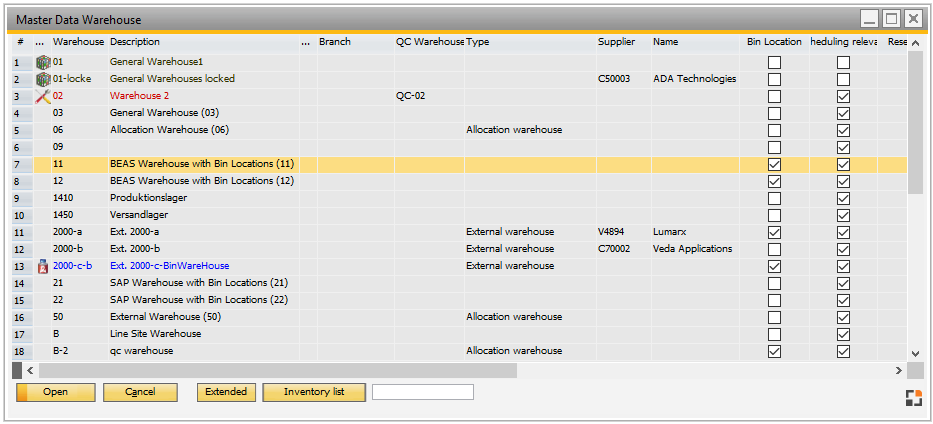The image size is (933, 424).
Task: Click the right arrow of horizontal scrollbar
Action: coord(898,371)
